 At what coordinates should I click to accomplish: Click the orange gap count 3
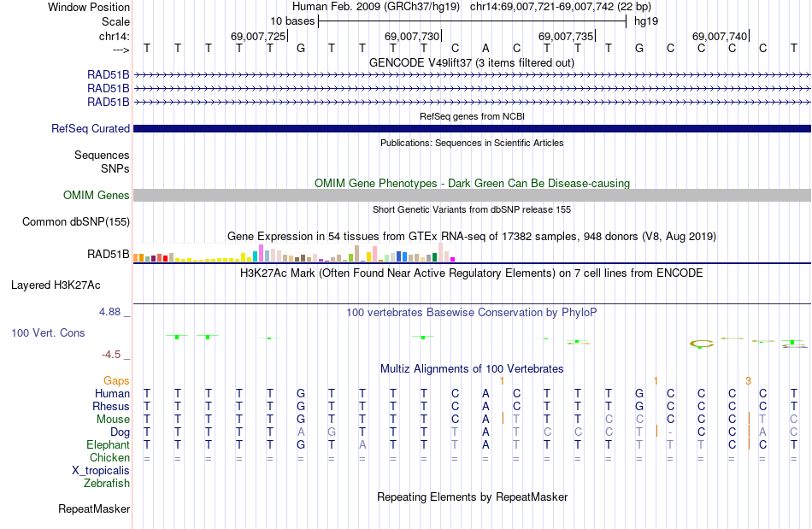point(748,381)
